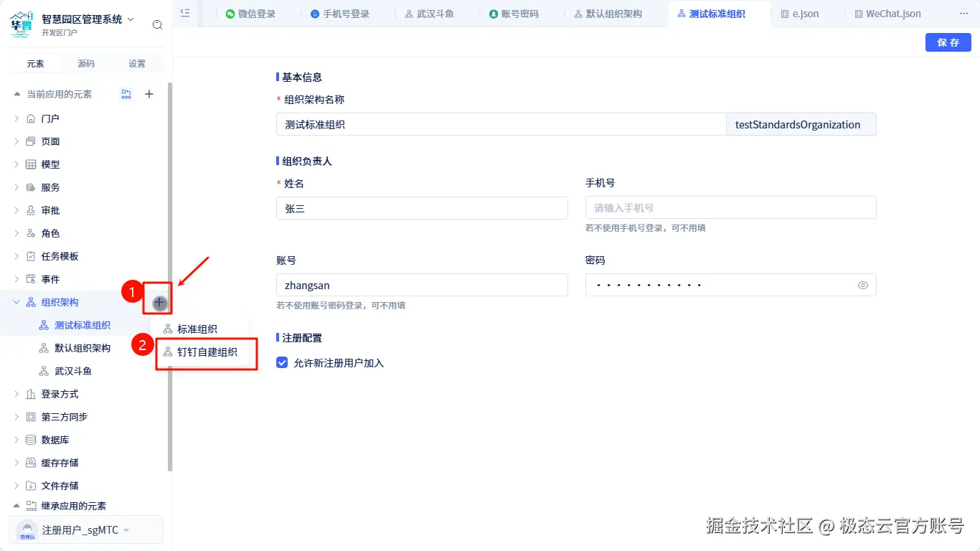Collapse the 组织架构 tree node chevron
Image resolution: width=980 pixels, height=551 pixels.
[x=17, y=302]
